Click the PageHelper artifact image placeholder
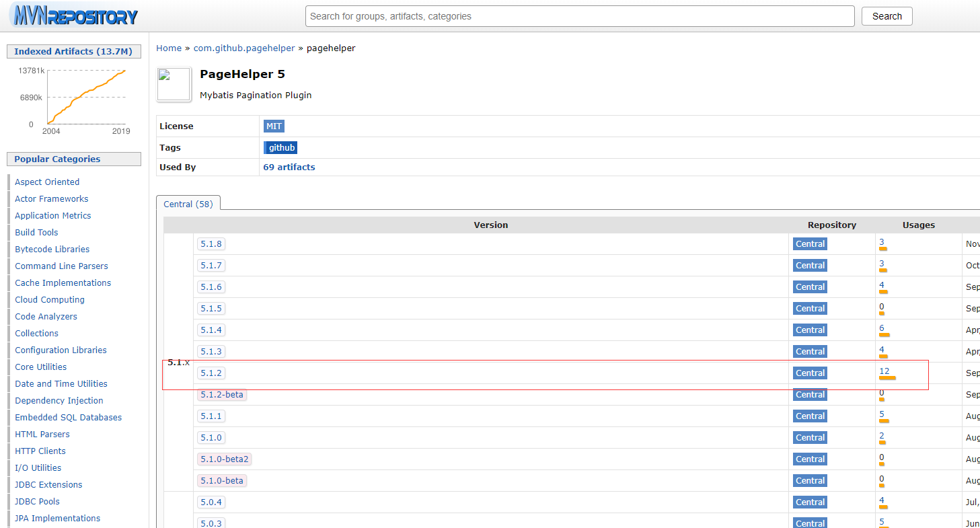Viewport: 980px width, 528px height. click(x=174, y=84)
